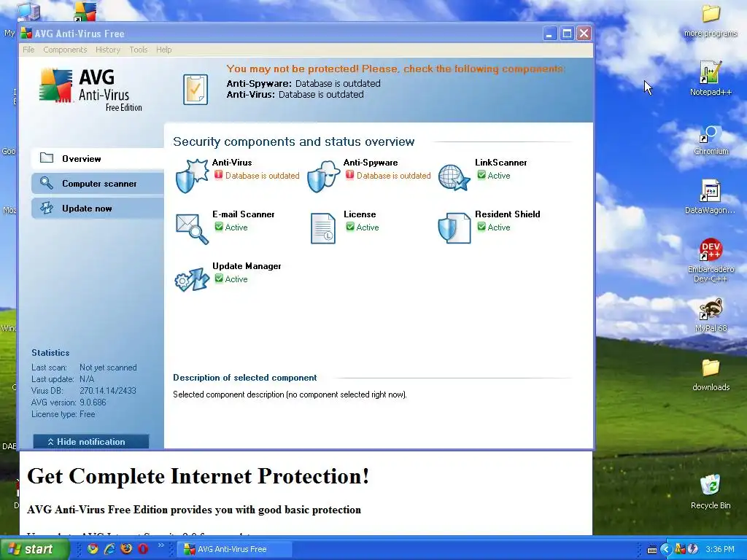Click the Windows start button

click(x=34, y=549)
